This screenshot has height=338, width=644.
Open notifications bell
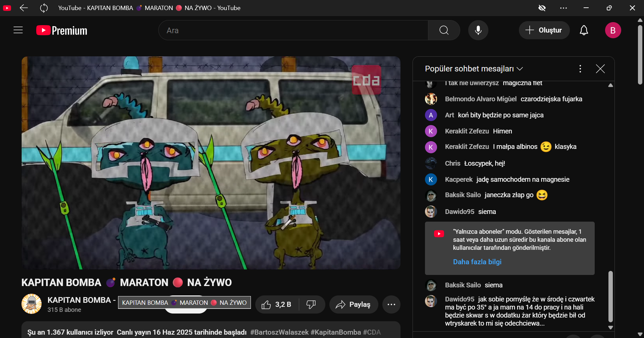[x=584, y=30]
